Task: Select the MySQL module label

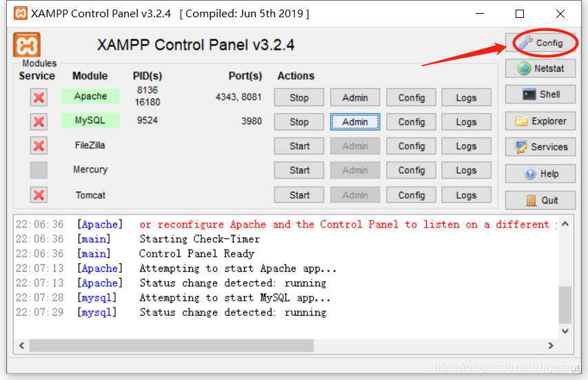Action: coord(90,121)
